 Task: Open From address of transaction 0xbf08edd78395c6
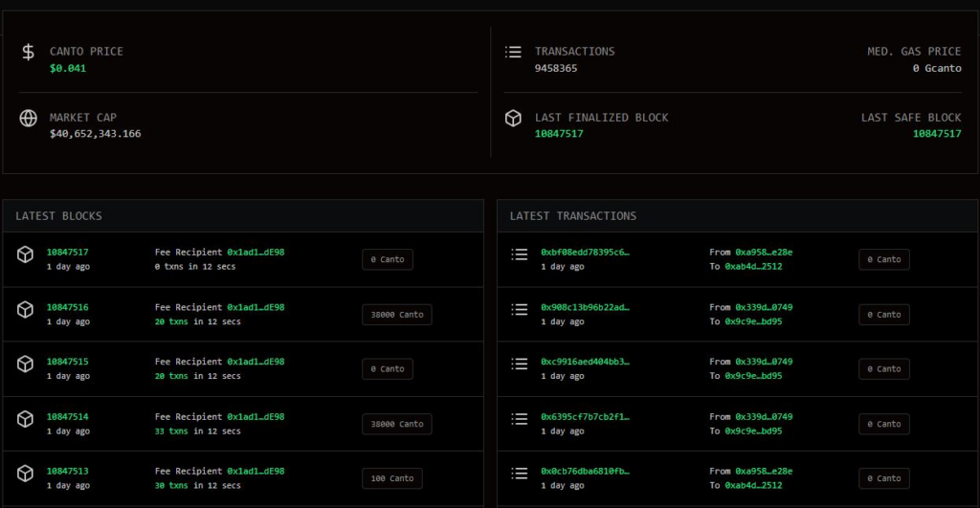(764, 253)
